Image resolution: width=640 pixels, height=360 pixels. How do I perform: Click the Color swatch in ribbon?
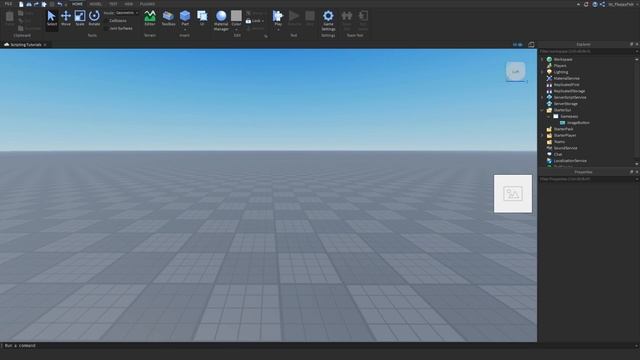click(x=236, y=16)
